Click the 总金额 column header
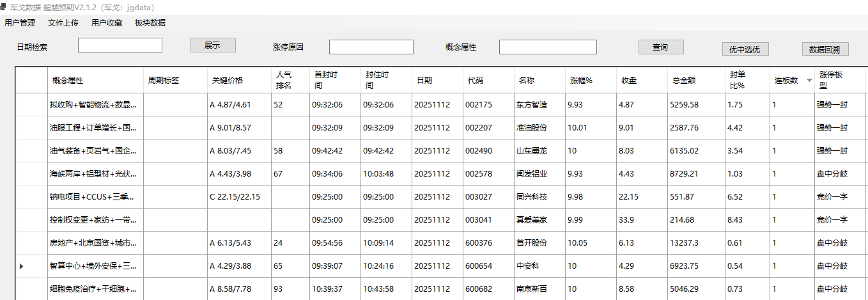Screen dimensions: 868x300 [696, 81]
